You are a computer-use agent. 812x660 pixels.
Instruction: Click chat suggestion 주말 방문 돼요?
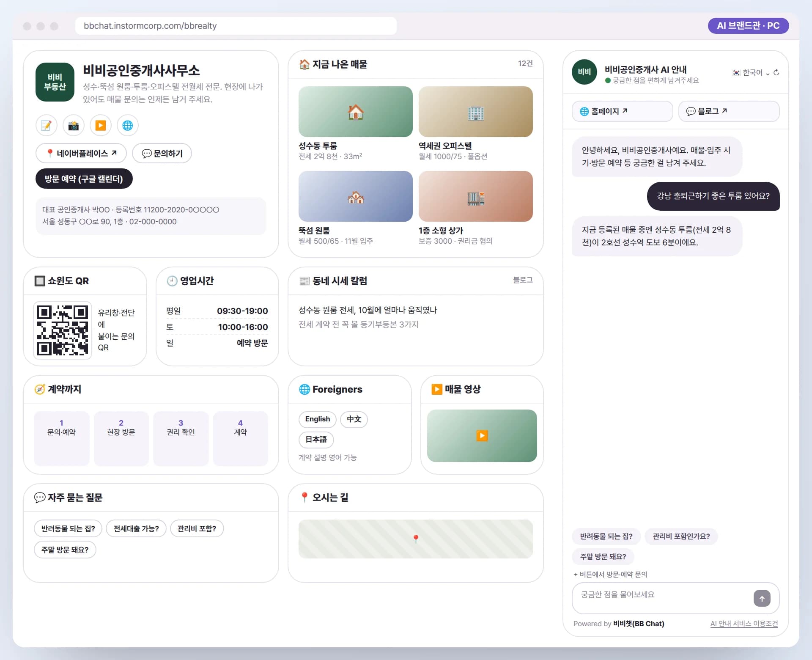click(x=603, y=557)
